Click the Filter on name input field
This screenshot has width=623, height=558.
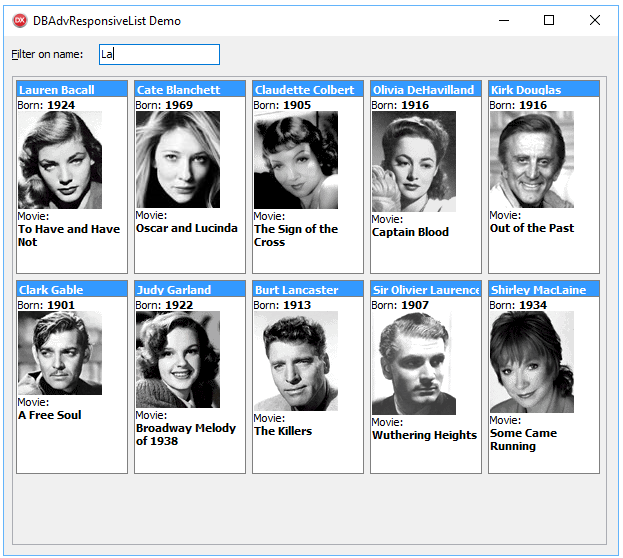(159, 54)
